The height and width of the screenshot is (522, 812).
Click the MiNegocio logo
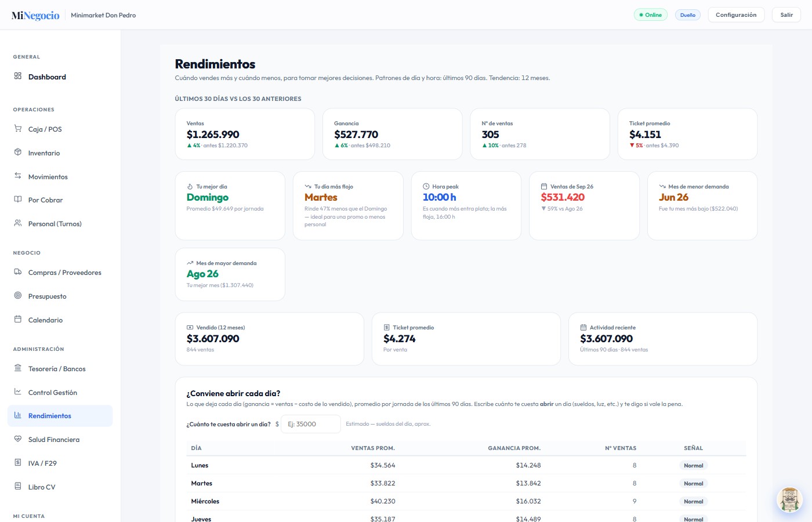click(x=35, y=16)
